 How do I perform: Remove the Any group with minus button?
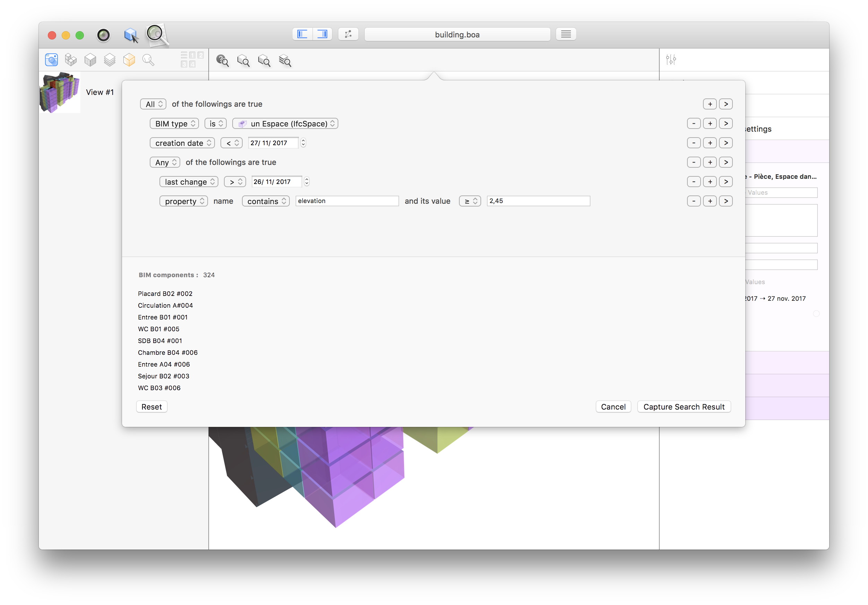(x=694, y=163)
